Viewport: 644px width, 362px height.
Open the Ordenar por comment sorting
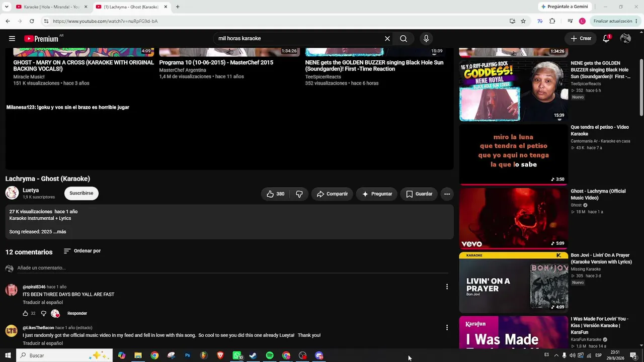[82, 251]
